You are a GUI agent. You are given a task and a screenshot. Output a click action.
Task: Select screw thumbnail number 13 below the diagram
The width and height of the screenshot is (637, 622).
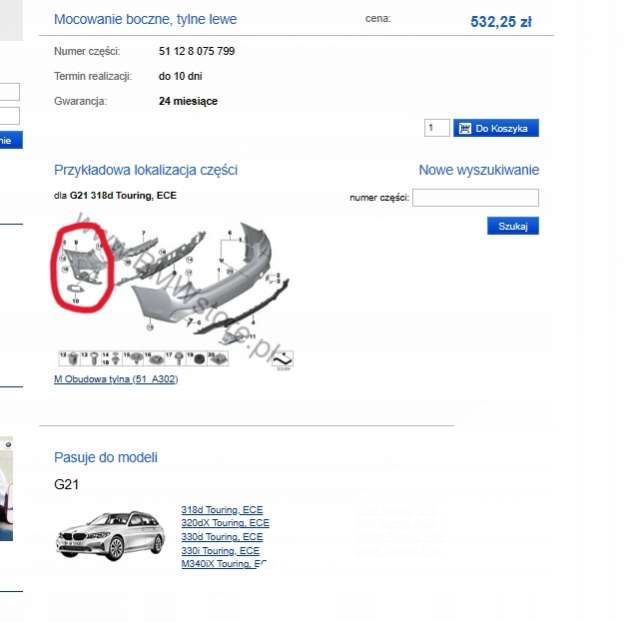click(91, 359)
